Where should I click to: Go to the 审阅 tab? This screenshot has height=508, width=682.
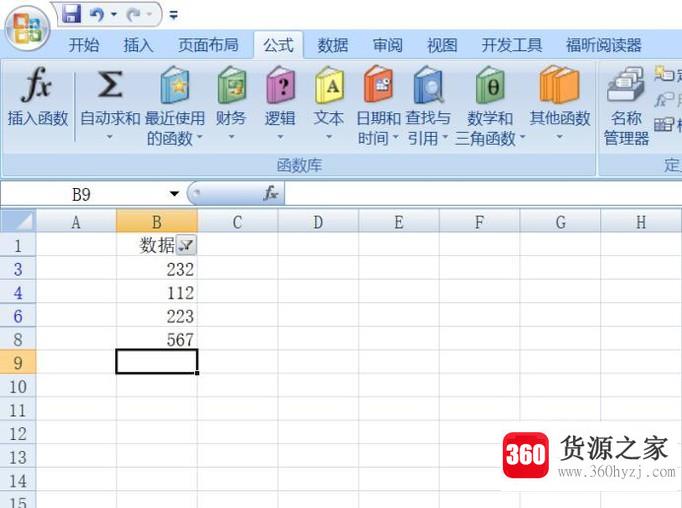pyautogui.click(x=388, y=45)
